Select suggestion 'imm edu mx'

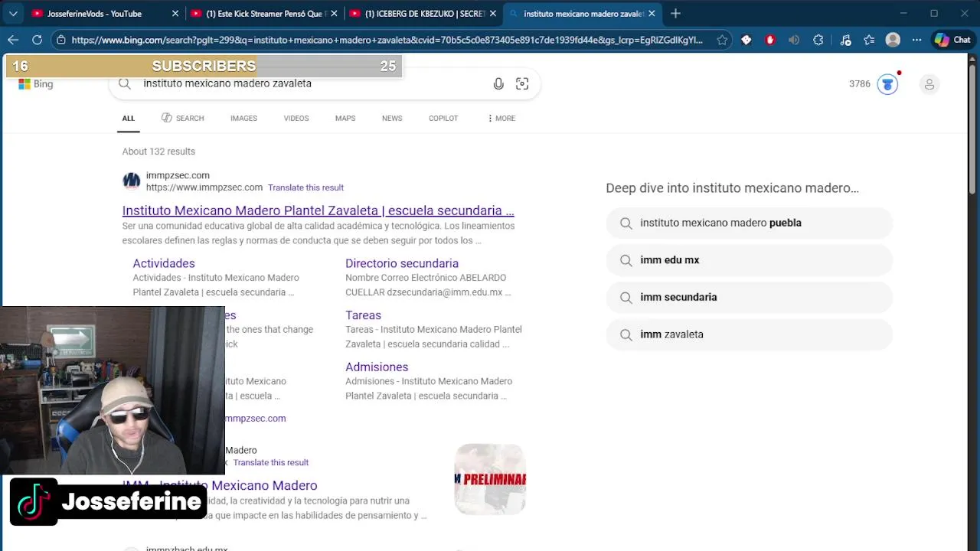click(749, 260)
